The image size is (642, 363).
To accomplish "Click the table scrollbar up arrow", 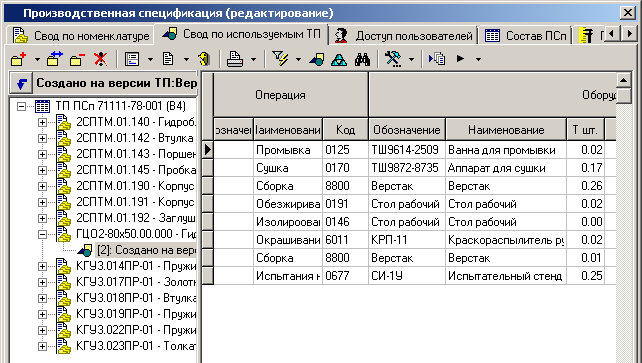I will (624, 80).
